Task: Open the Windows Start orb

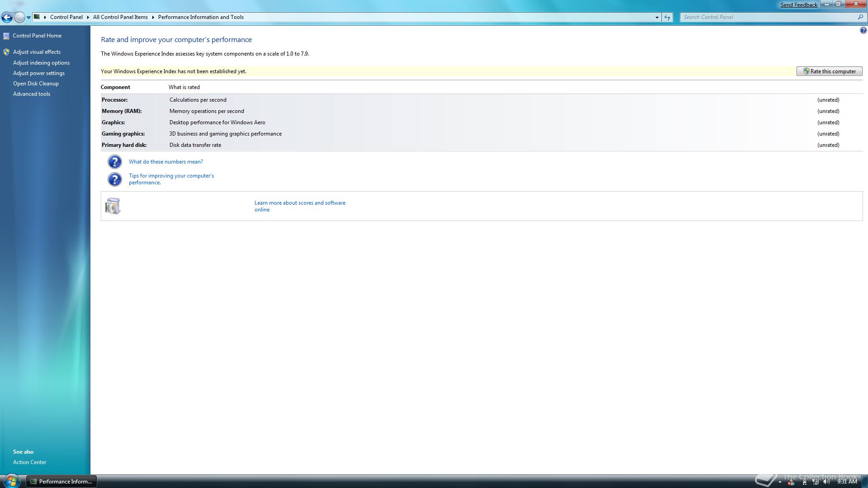Action: pos(11,481)
